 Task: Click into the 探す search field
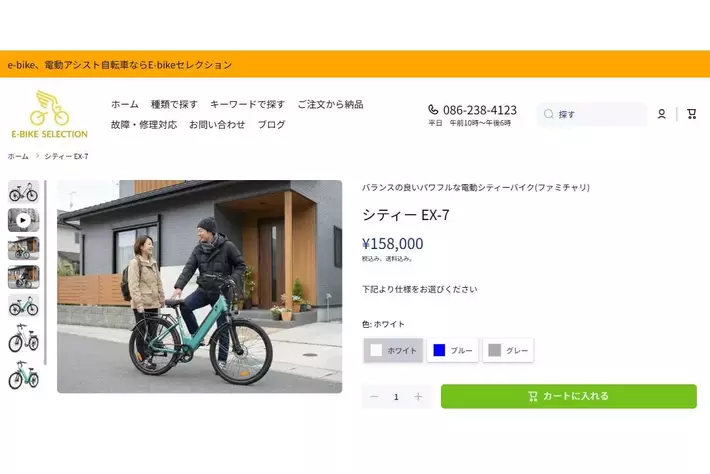pos(592,114)
